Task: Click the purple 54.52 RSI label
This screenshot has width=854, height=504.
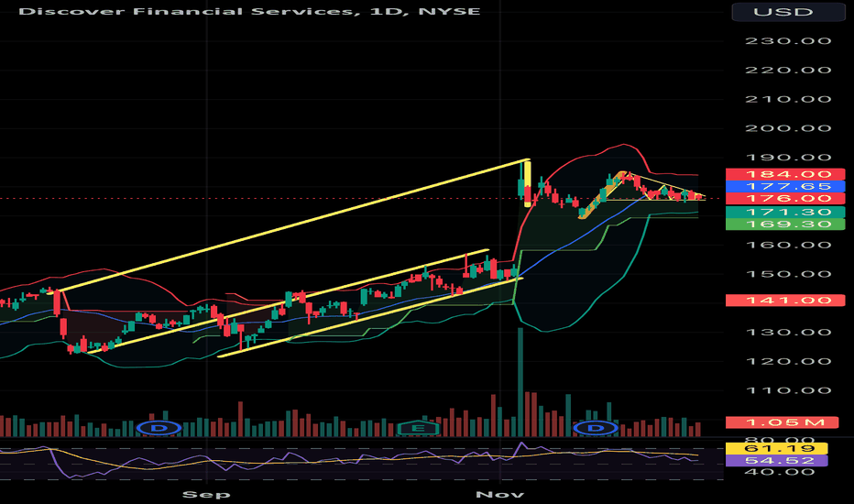Action: [x=777, y=460]
